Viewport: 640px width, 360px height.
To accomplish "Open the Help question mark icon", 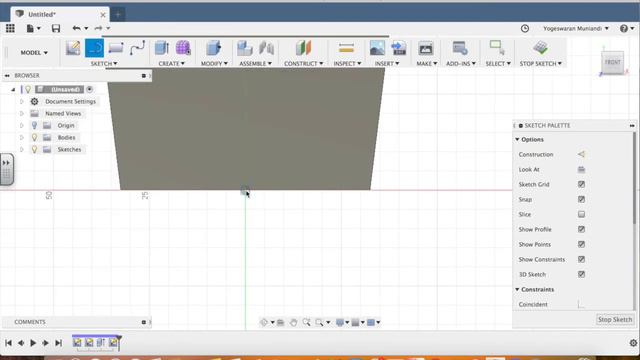I will [624, 29].
